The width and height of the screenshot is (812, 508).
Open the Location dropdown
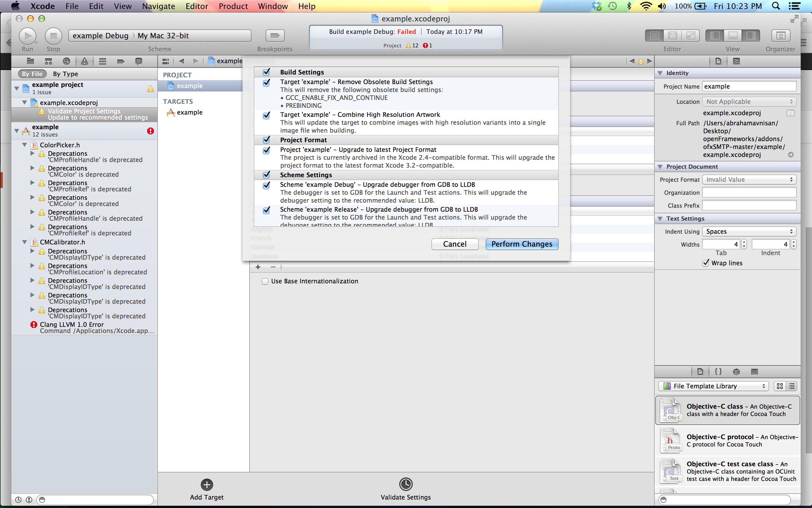[x=749, y=102]
